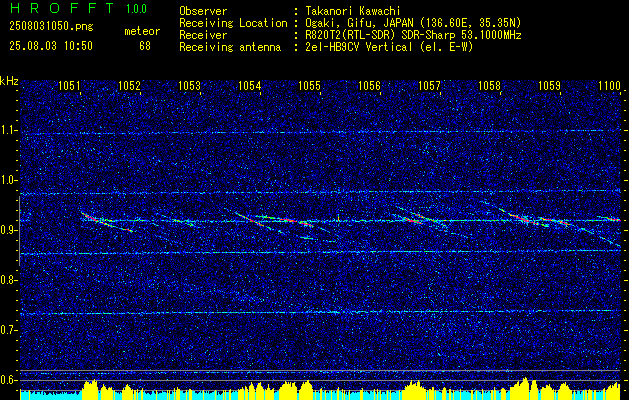Click the red meteor echo near 1054
This screenshot has height=400, width=629.
click(x=252, y=220)
